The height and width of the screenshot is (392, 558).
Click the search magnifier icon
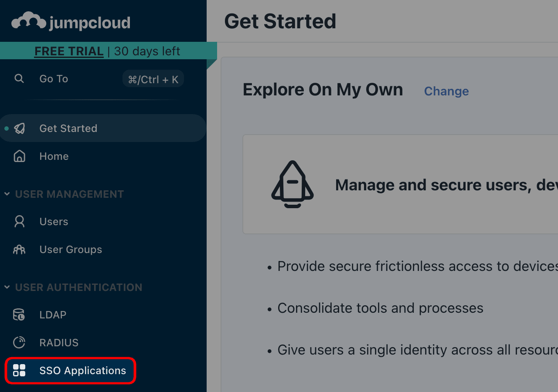(19, 78)
